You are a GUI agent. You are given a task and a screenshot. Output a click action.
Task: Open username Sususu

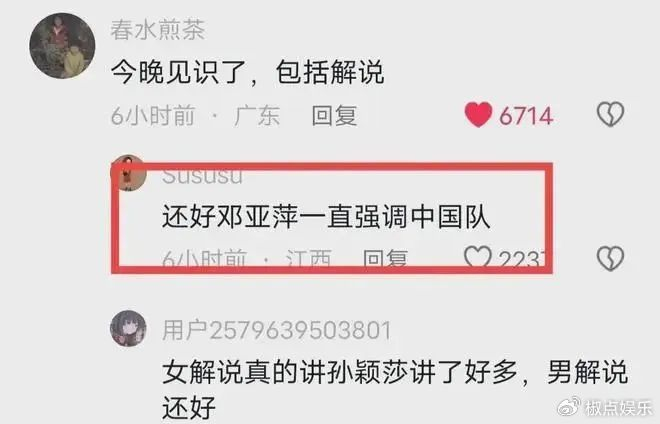pyautogui.click(x=202, y=177)
